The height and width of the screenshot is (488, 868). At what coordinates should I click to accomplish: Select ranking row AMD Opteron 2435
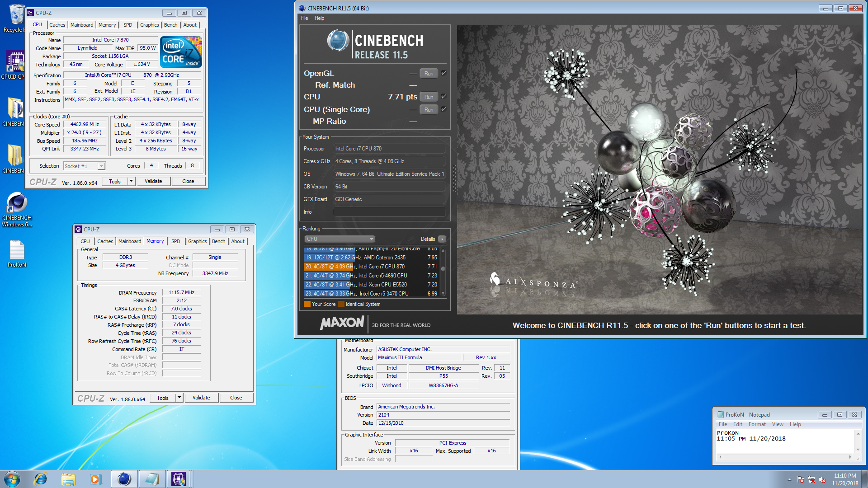coord(371,258)
